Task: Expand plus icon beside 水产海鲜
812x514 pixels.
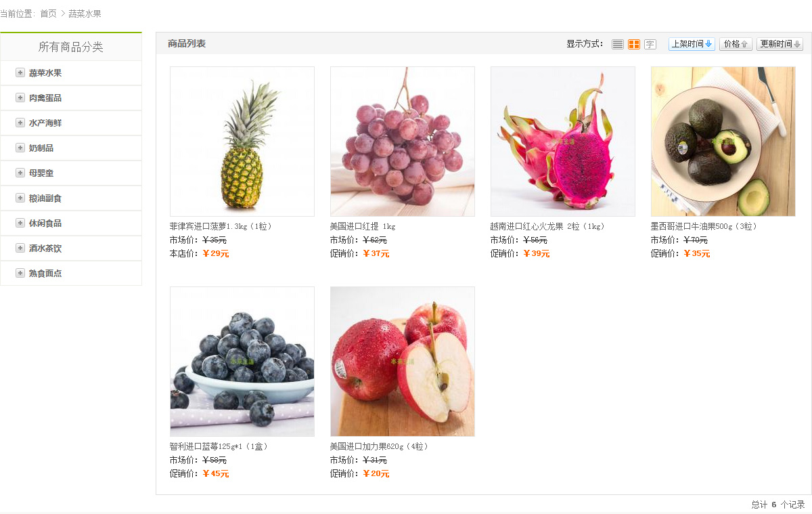Action: 20,123
